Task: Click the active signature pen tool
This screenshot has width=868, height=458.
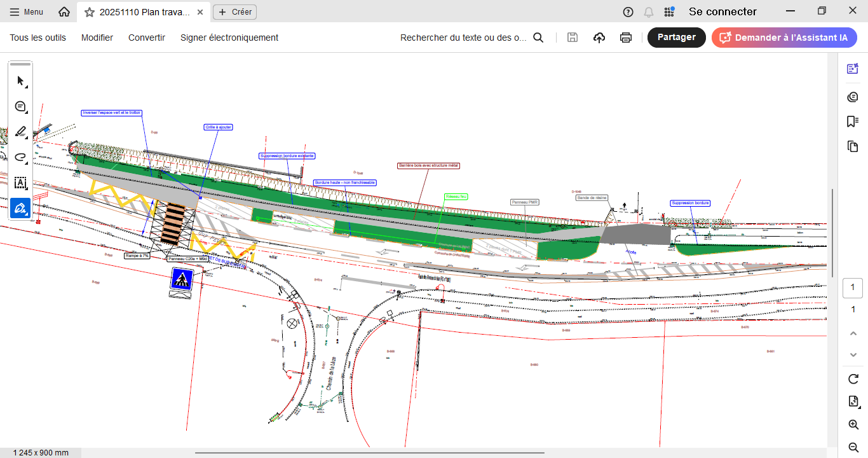Action: 20,208
